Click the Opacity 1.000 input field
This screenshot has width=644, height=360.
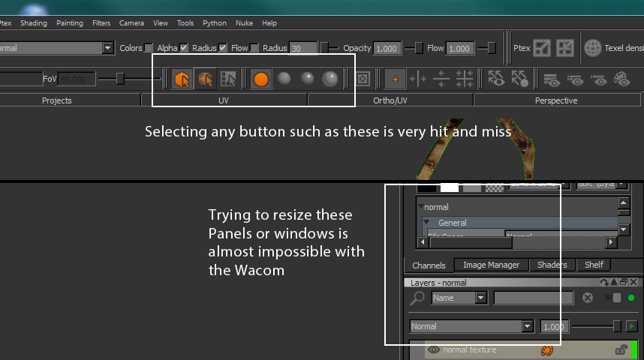387,49
